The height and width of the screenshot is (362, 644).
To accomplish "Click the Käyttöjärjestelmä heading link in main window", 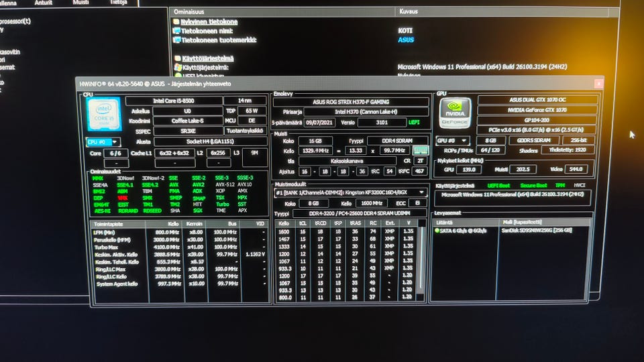I will pyautogui.click(x=208, y=59).
